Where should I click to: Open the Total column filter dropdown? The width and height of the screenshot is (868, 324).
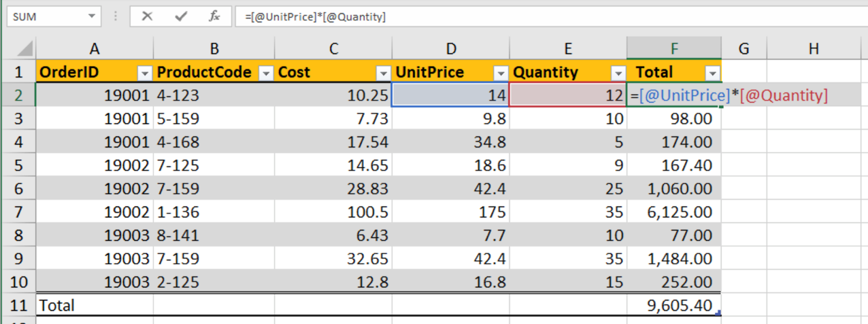712,73
